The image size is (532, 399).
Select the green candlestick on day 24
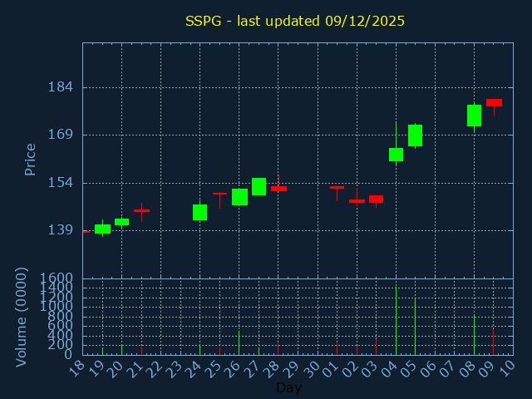pos(199,212)
